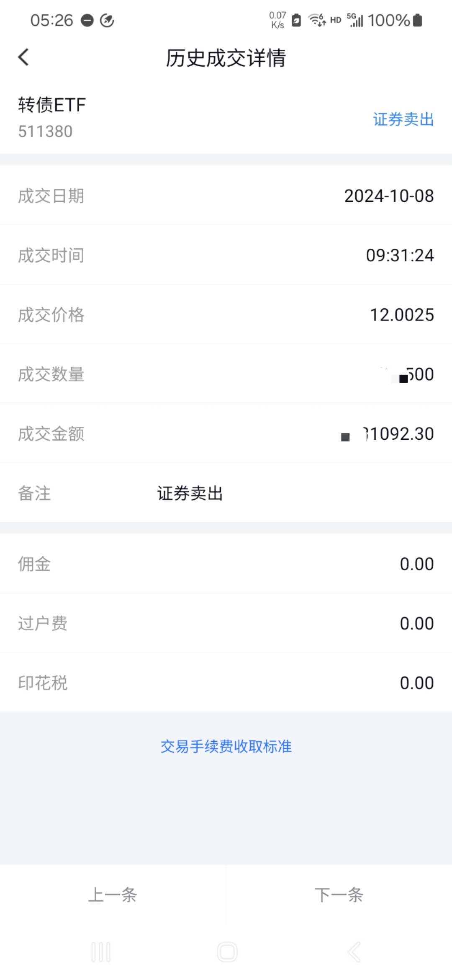Open 交易手续费收取标准 link
This screenshot has height=980, width=452.
(x=226, y=746)
